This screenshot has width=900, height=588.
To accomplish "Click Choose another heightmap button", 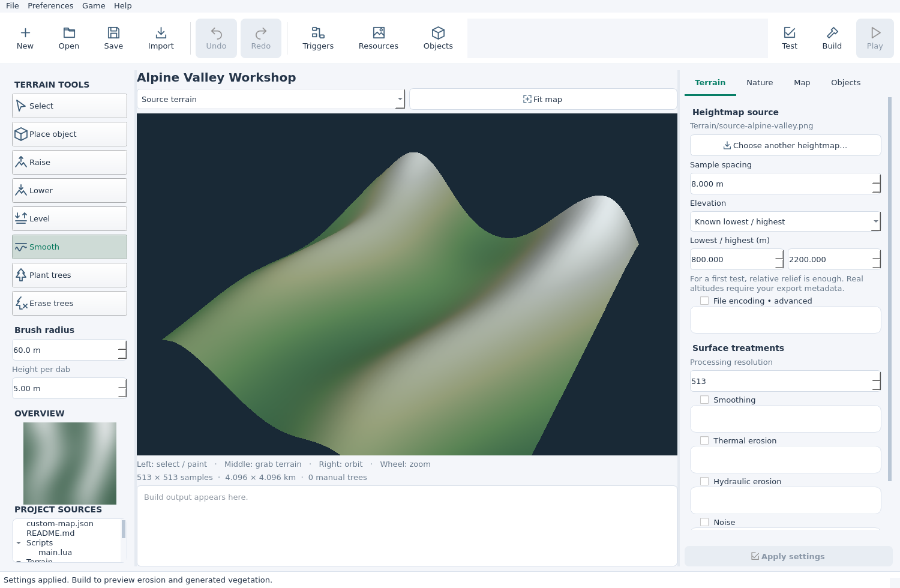I will [x=785, y=146].
